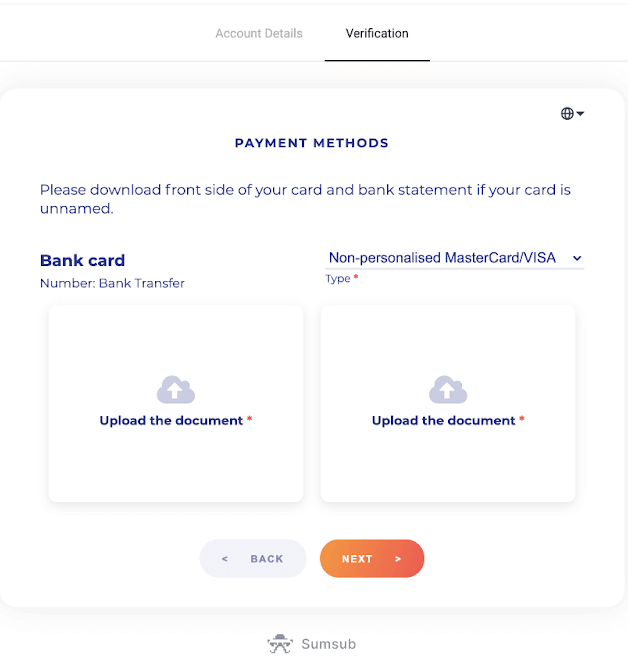Expand card type list via chevron arrow
Image resolution: width=628 pixels, height=657 pixels.
click(577, 258)
